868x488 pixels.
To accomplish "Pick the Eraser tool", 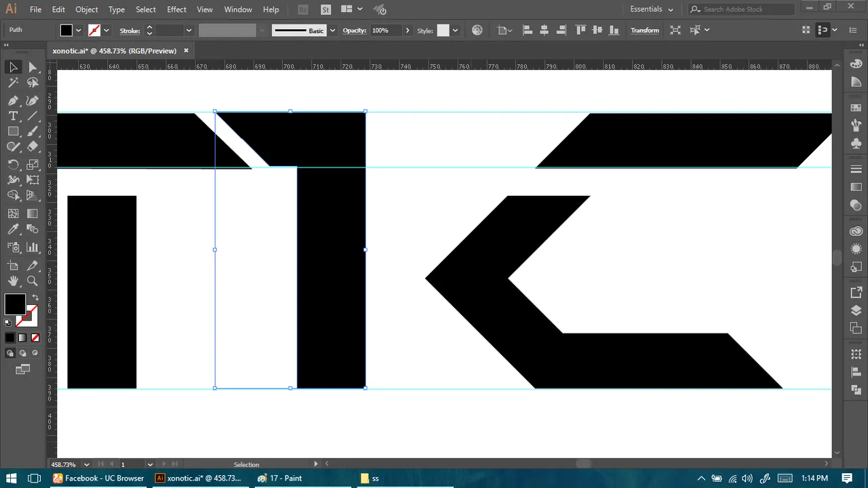I will tap(33, 147).
